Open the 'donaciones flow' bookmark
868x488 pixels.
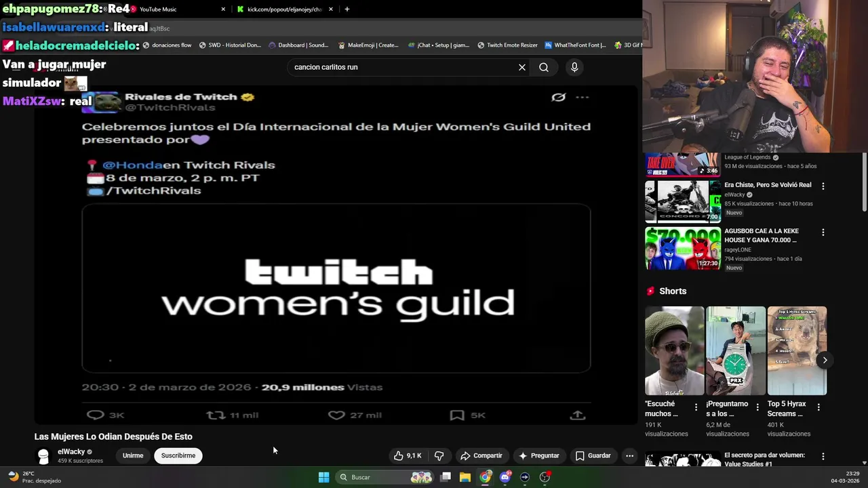(x=167, y=45)
